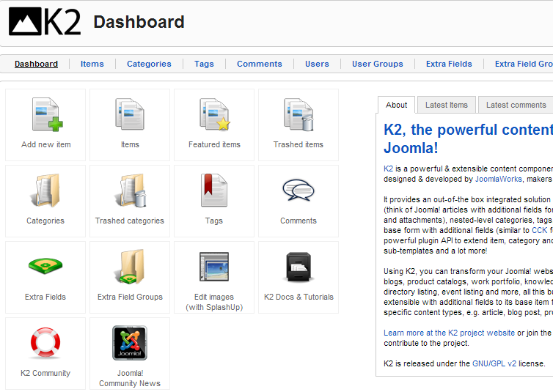Click the Featured items label
This screenshot has height=392, width=553.
coord(214,144)
